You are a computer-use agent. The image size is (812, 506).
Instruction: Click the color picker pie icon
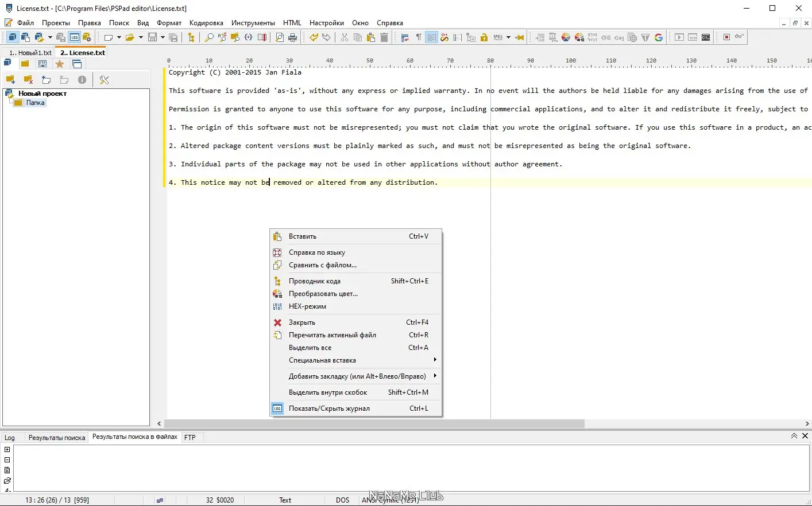(566, 37)
